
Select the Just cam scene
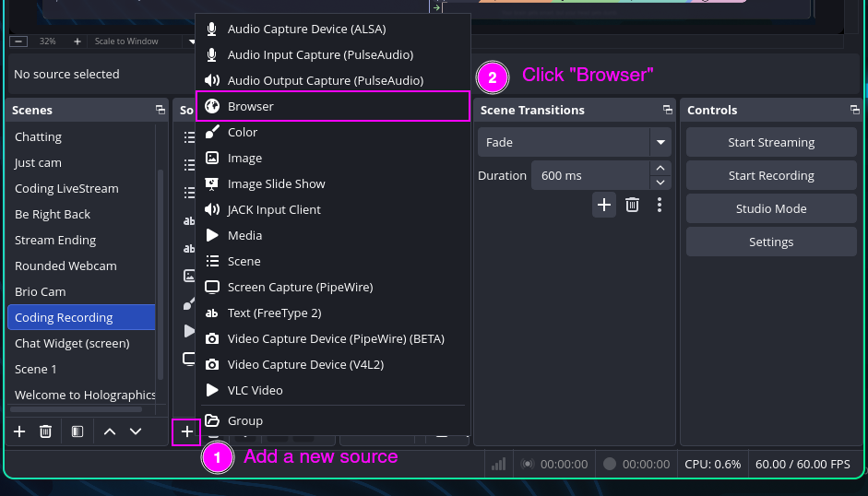point(81,163)
